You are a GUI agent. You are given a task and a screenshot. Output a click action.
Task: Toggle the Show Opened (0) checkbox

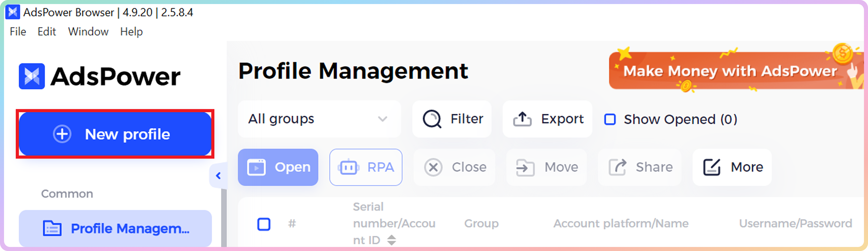[610, 119]
